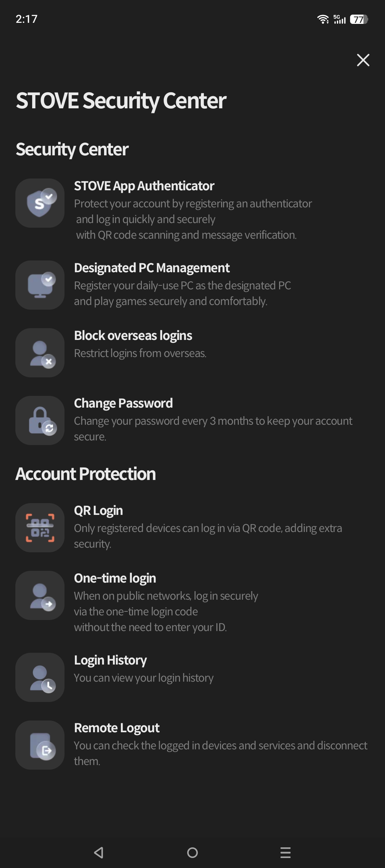This screenshot has width=385, height=868.
Task: Tap the Change Password padlock icon
Action: pos(40,420)
